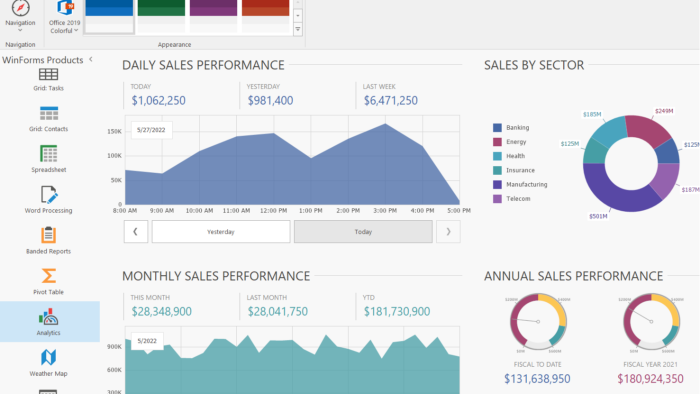Click the Annual Sales Performance heading
Image resolution: width=700 pixels, height=394 pixels.
(574, 276)
